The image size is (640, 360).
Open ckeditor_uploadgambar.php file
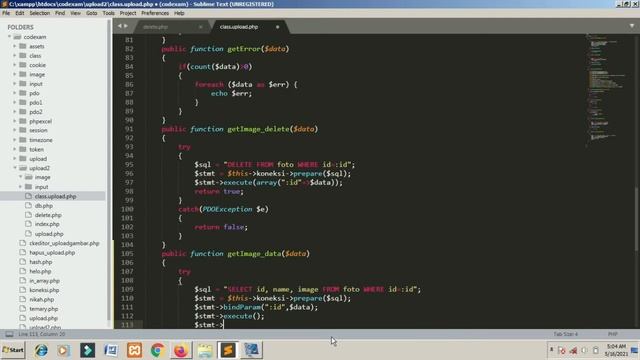[64, 243]
